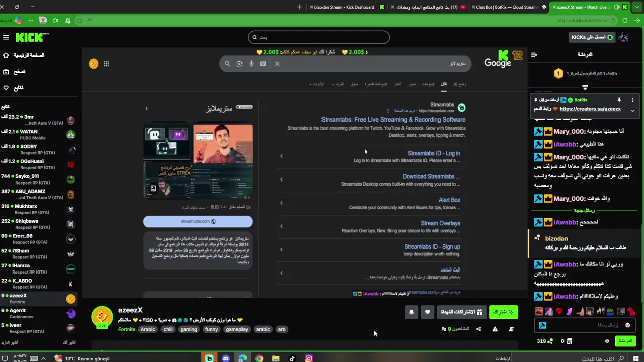The width and height of the screenshot is (644, 362).
Task: Open the creators.sa/azeezx link
Action: point(590,109)
